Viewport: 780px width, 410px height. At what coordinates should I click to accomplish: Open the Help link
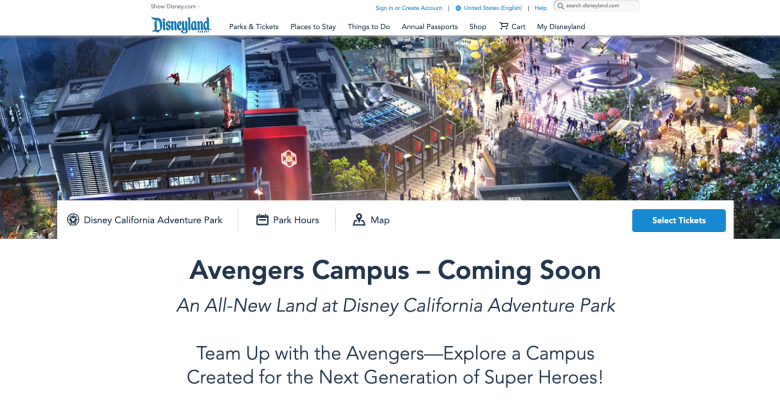click(541, 8)
